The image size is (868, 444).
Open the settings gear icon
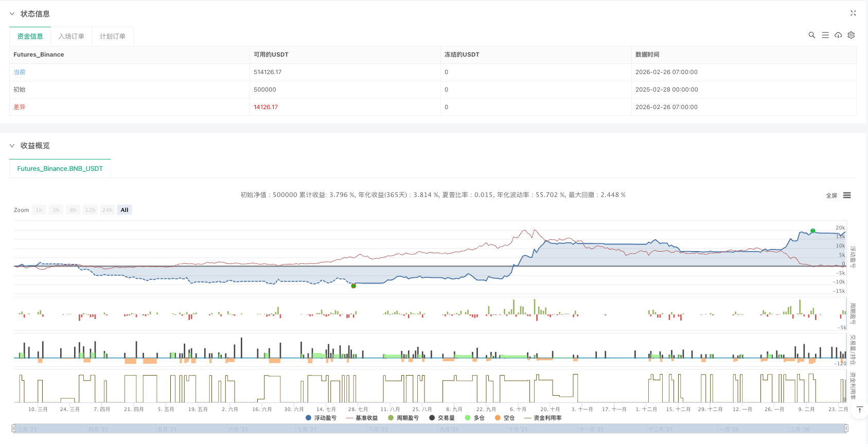851,35
